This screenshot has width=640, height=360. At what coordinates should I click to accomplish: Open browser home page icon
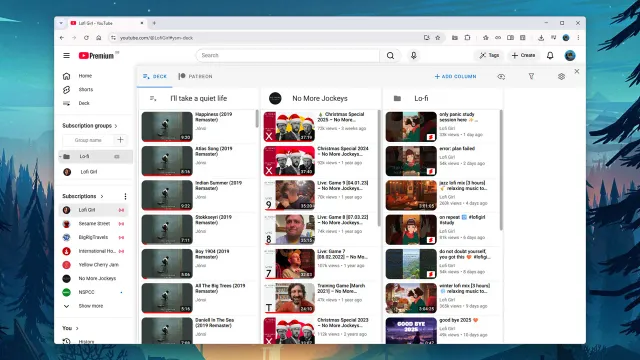click(98, 38)
